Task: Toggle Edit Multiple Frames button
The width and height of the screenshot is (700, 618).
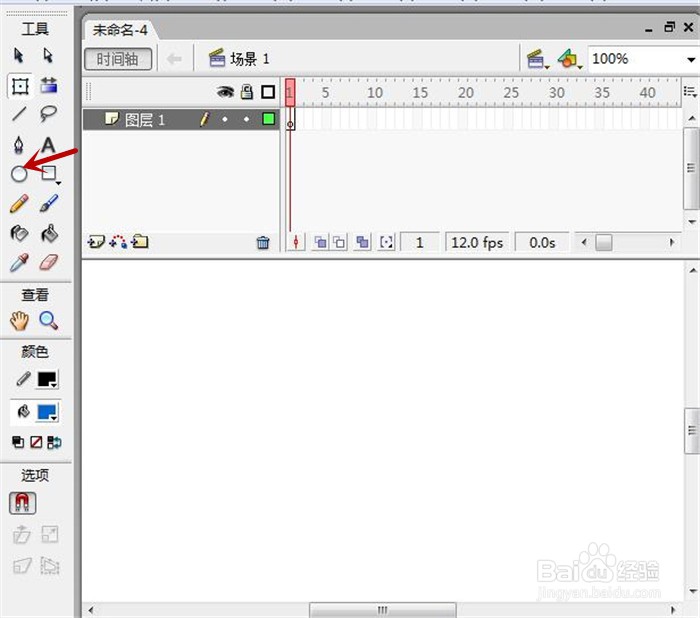Action: click(x=362, y=242)
